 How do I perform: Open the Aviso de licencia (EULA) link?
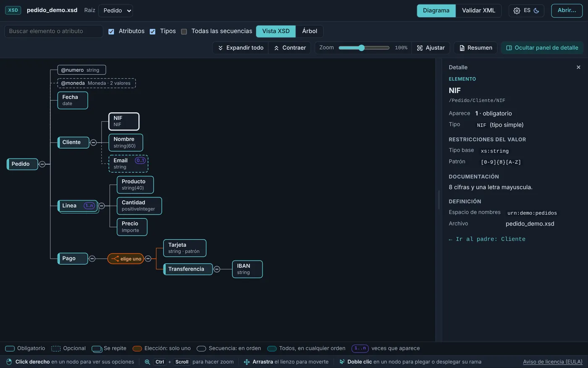[553, 362]
